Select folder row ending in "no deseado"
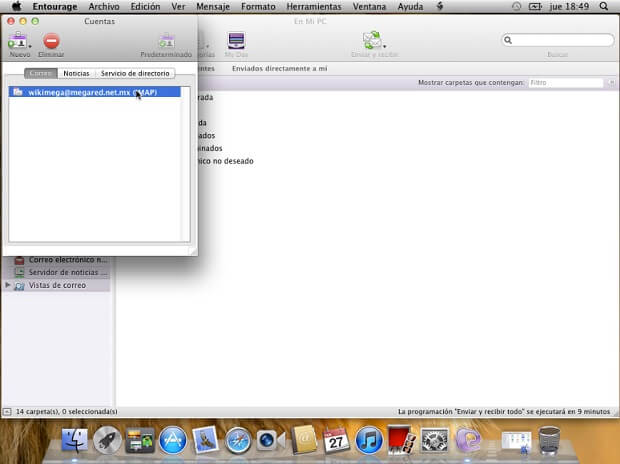The height and width of the screenshot is (464, 620). point(226,161)
